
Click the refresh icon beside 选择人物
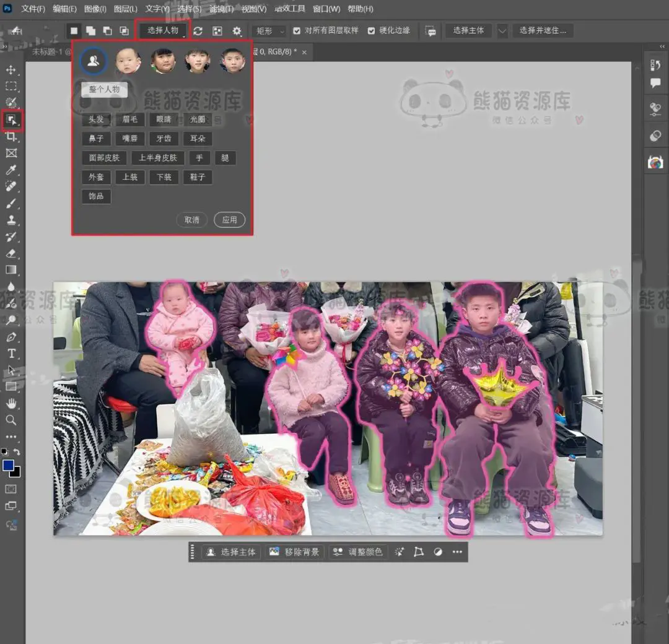pyautogui.click(x=198, y=31)
